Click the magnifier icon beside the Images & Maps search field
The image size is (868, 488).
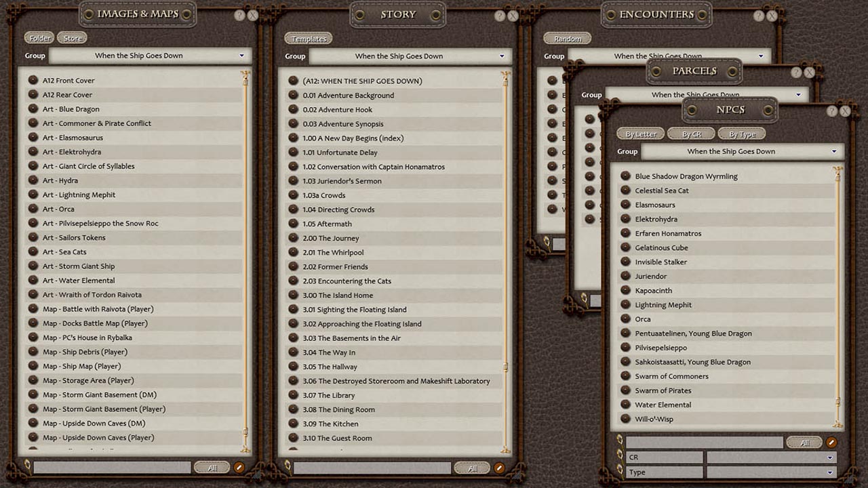tap(26, 467)
